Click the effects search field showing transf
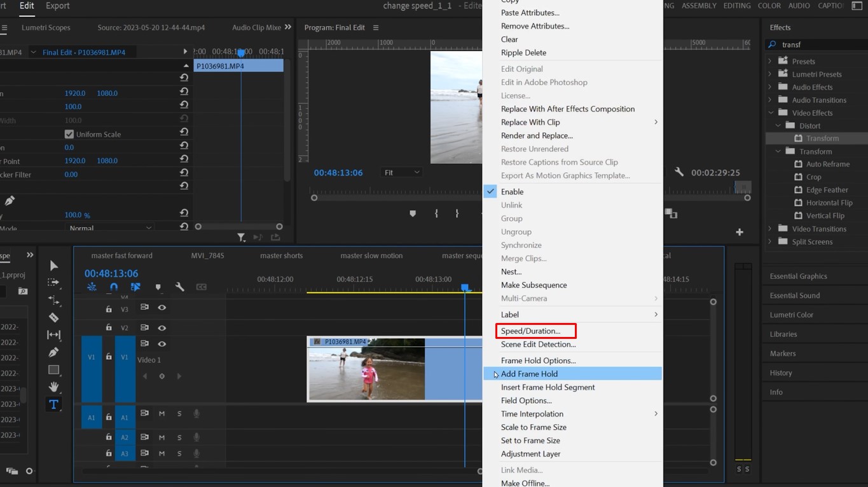The image size is (868, 487). click(x=801, y=44)
